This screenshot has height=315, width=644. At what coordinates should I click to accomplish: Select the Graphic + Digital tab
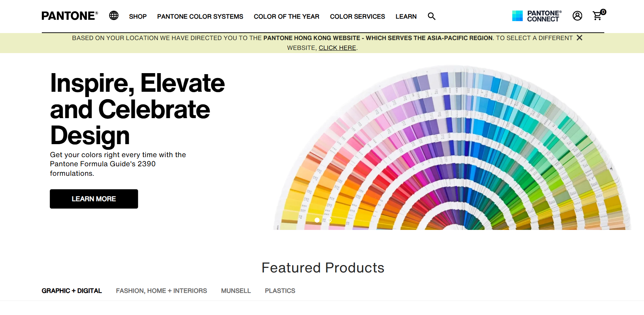[72, 291]
